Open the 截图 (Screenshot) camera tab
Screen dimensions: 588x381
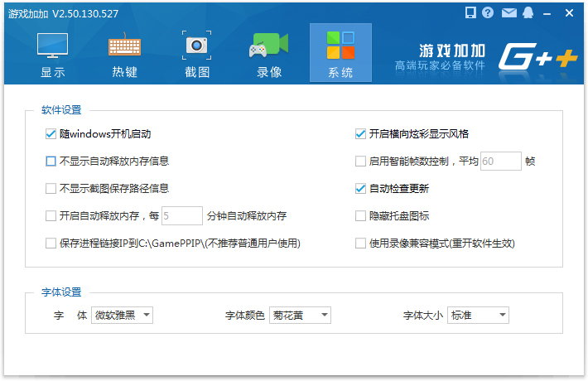coord(197,55)
